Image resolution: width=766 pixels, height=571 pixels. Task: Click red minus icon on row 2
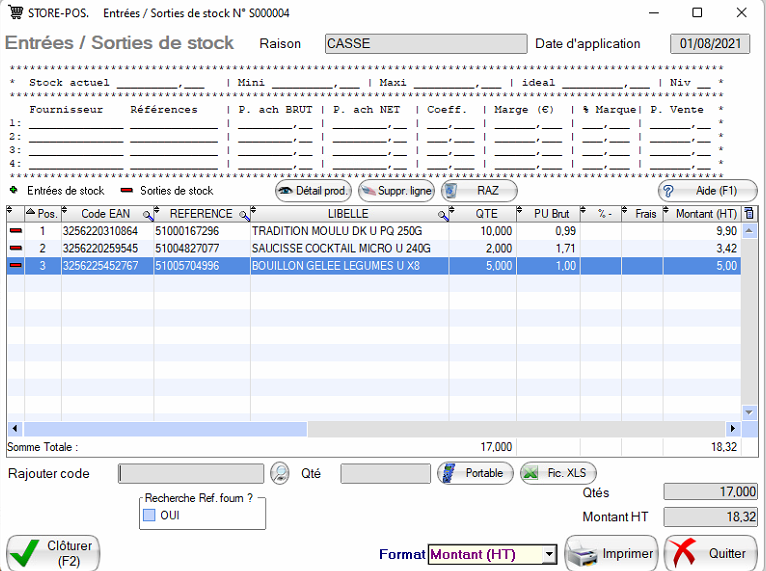(x=15, y=248)
